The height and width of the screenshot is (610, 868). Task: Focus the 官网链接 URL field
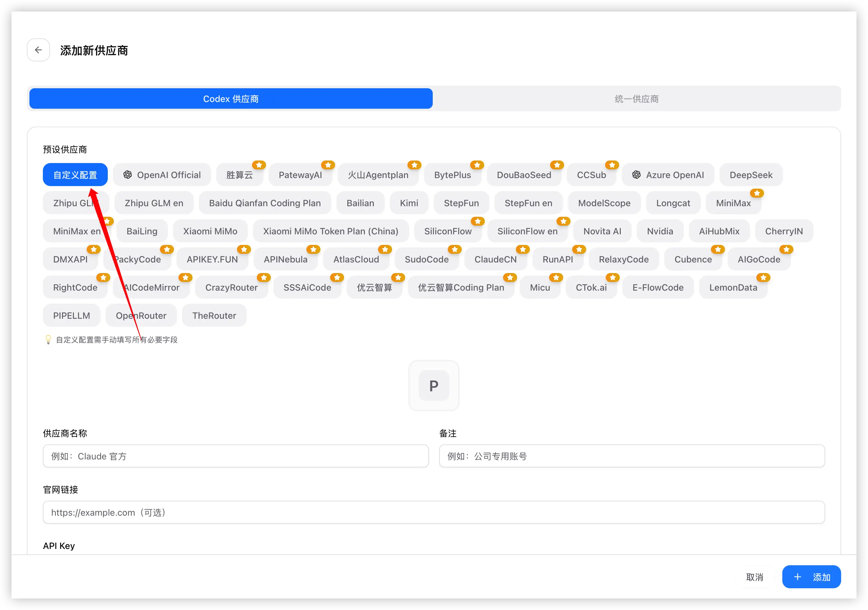(434, 512)
